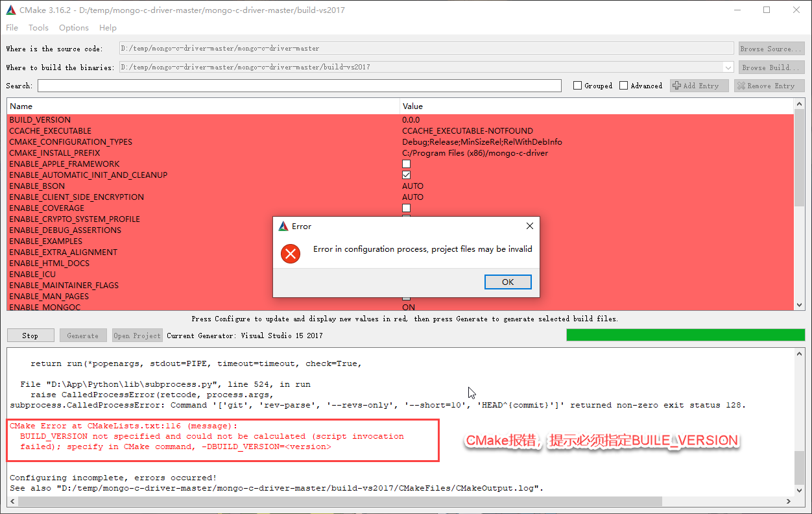
Task: Click output log scroll-up arrow
Action: click(799, 354)
